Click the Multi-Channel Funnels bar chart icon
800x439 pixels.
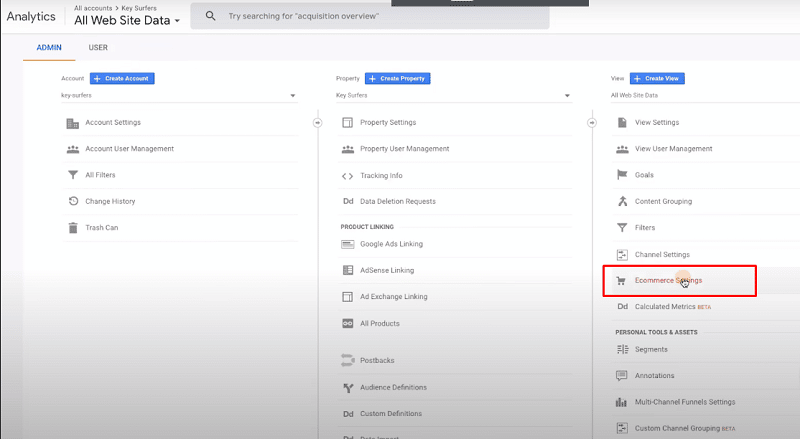tap(621, 402)
